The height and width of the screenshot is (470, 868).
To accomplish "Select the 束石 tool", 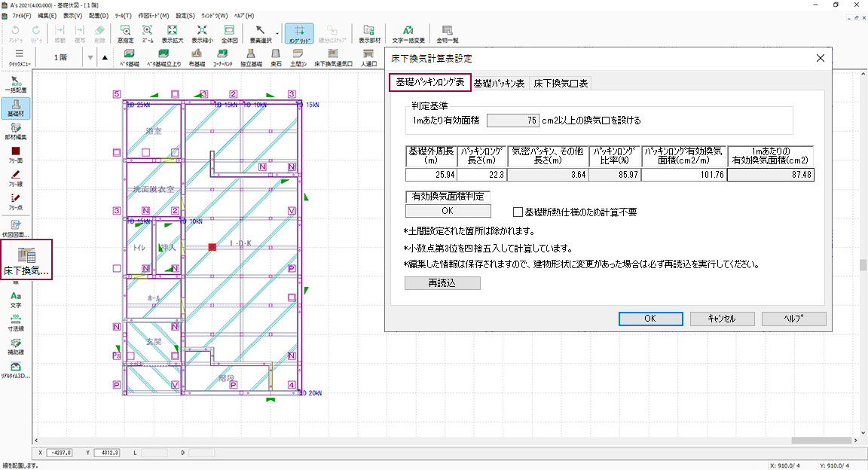I will 276,57.
